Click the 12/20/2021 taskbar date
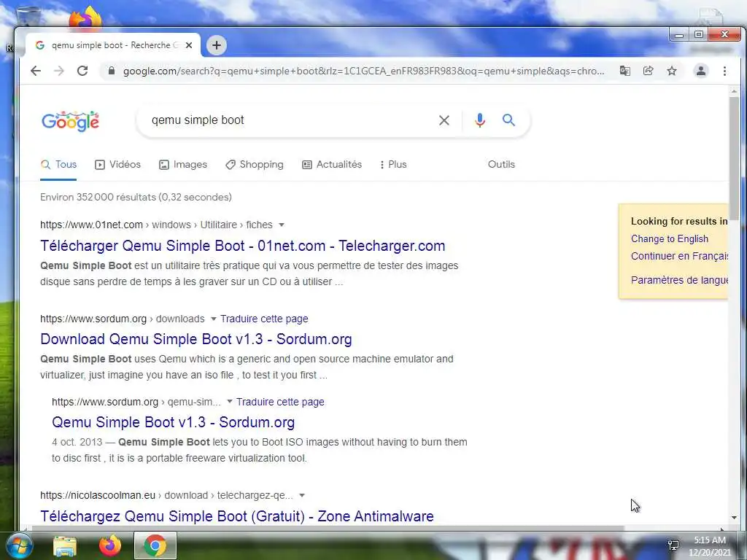 click(x=709, y=553)
